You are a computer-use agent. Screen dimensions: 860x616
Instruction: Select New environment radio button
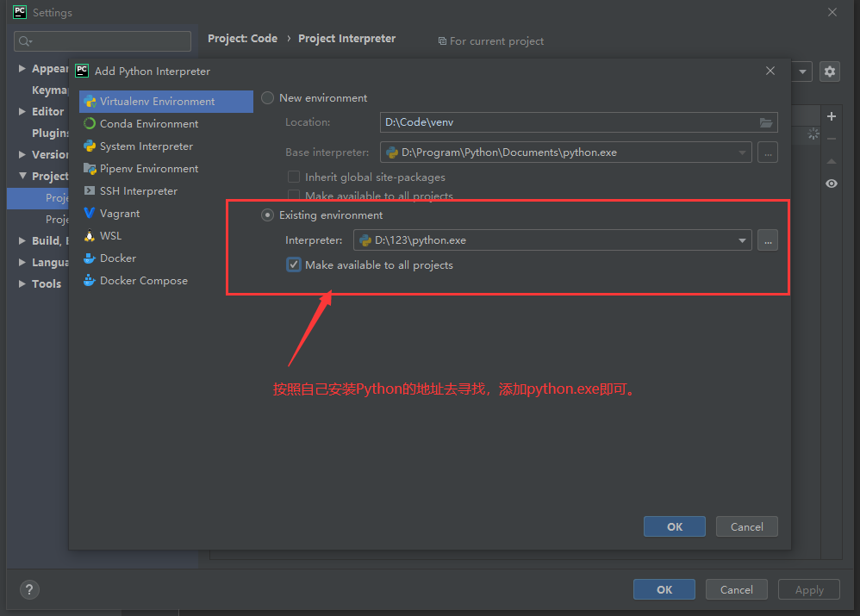(267, 98)
